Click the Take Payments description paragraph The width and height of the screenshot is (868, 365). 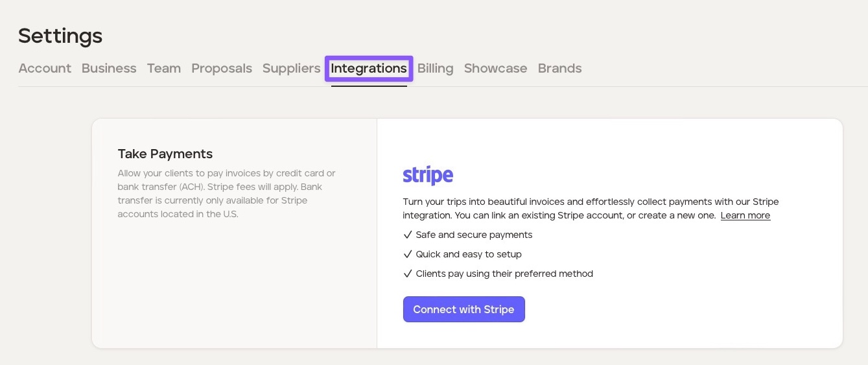point(227,193)
